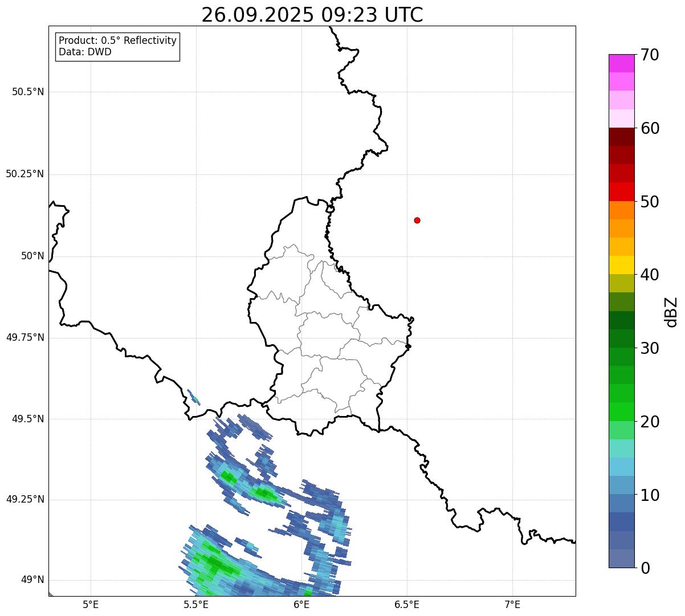Pick the slate blue swatch just above 0
Viewport: 685px width, 616px height.
point(621,558)
